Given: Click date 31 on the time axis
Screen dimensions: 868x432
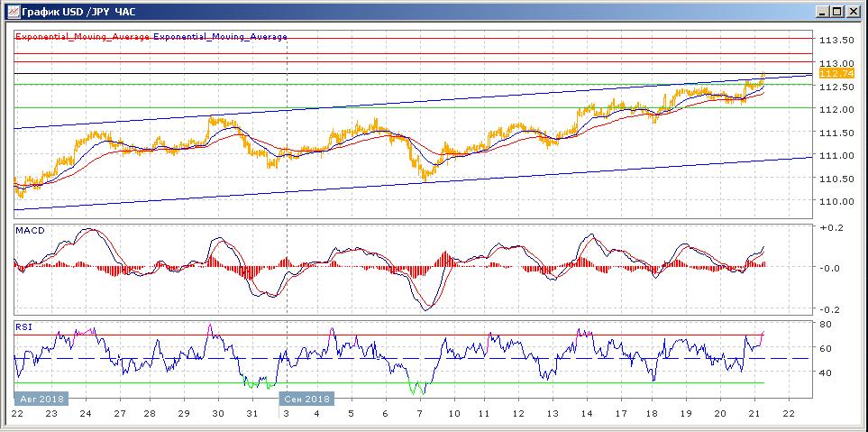Looking at the screenshot, I should click(251, 413).
